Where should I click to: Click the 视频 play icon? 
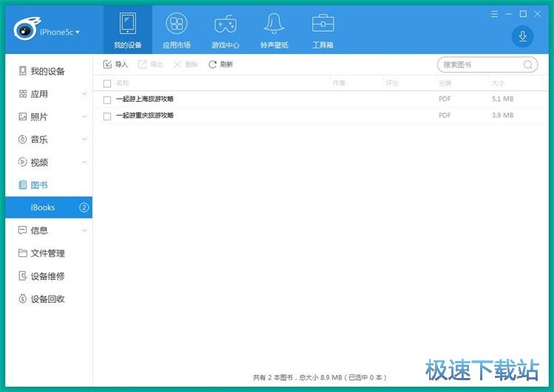tap(23, 162)
